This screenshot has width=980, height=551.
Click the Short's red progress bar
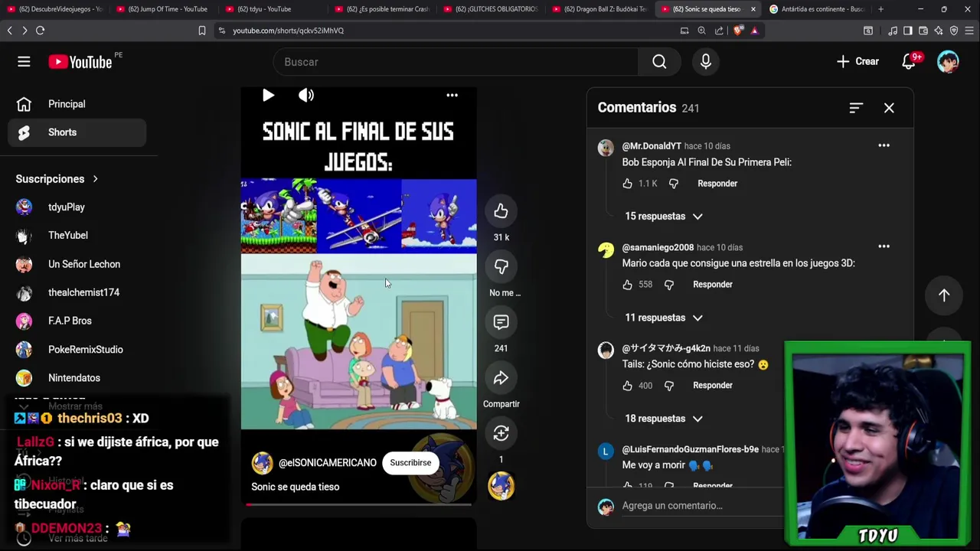358,504
